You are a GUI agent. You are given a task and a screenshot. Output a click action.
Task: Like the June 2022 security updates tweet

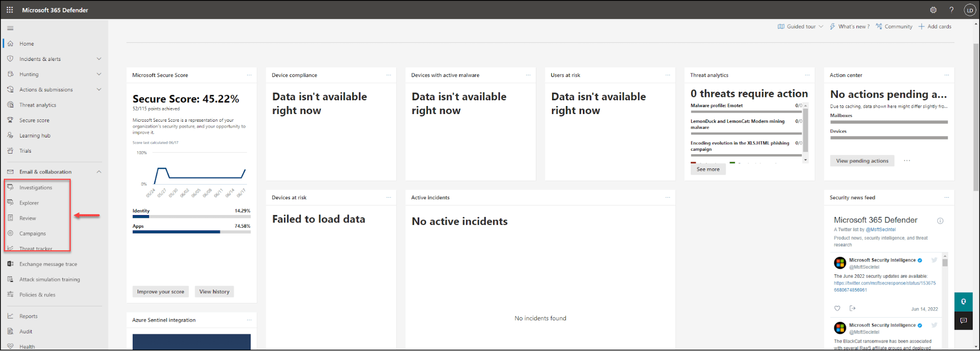837,308
